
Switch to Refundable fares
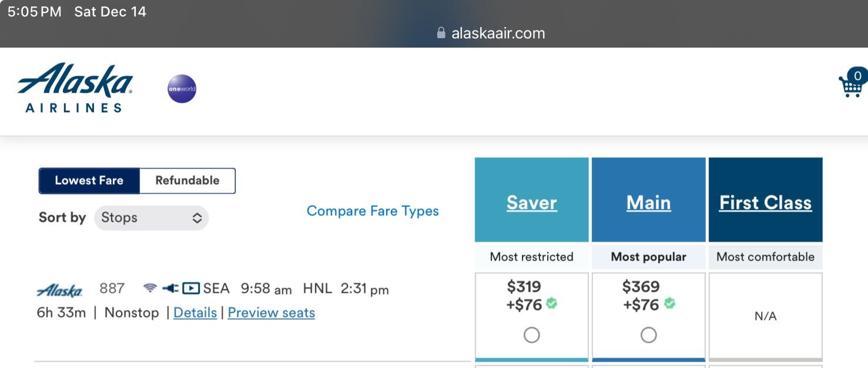187,180
